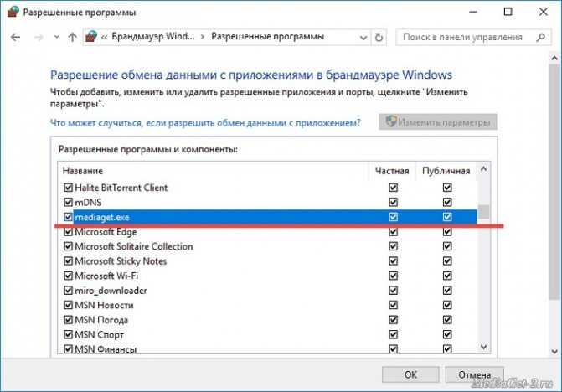Select the Microsoft Sticky Notes row text

coord(121,261)
